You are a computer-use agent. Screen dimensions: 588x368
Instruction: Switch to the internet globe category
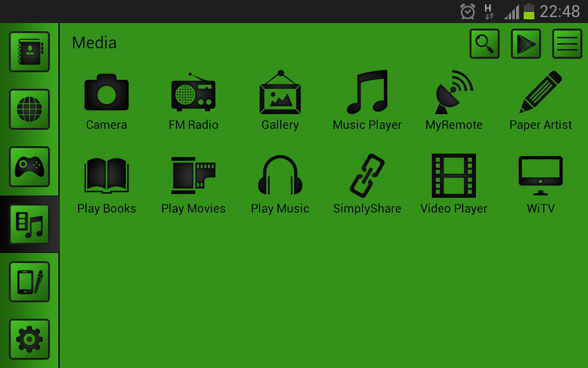(29, 109)
